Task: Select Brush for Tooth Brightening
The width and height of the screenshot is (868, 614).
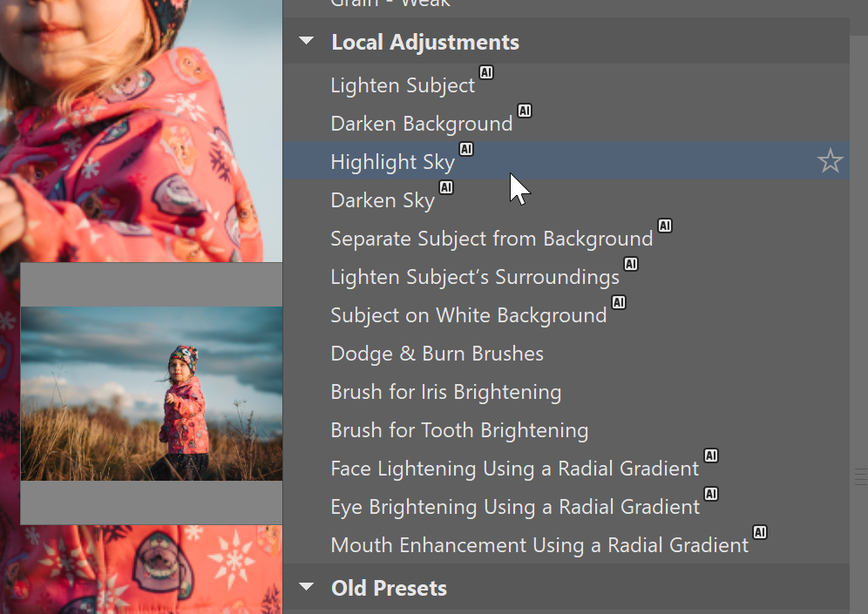Action: tap(459, 430)
